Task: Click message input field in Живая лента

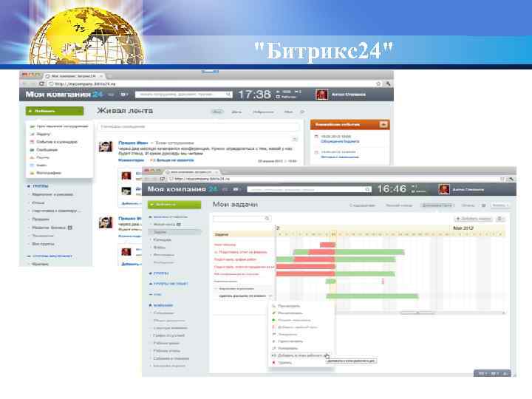Action: [199, 126]
